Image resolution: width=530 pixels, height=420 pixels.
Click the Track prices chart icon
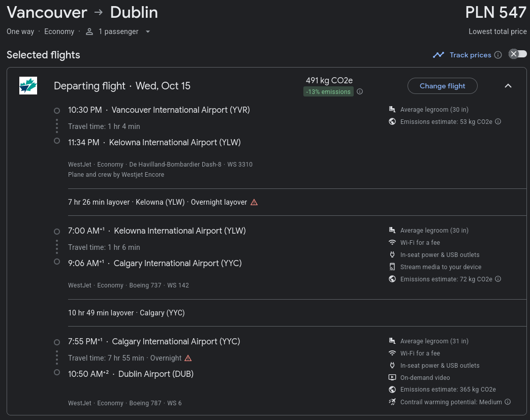click(x=439, y=55)
